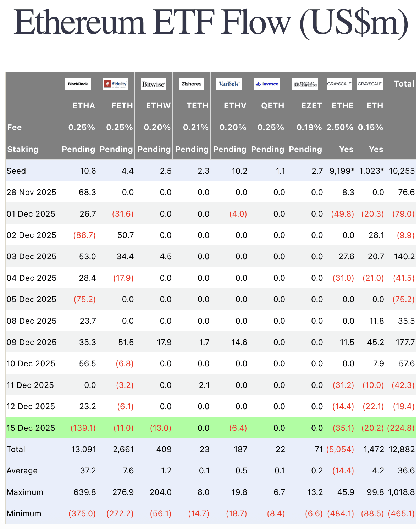The height and width of the screenshot is (529, 420).
Task: Click the Franklin Templeton logo
Action: (305, 84)
